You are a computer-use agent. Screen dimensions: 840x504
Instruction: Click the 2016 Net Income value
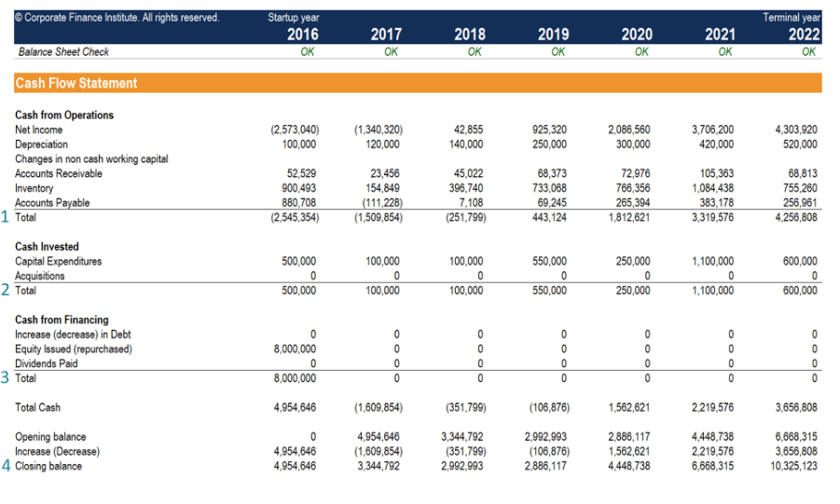pyautogui.click(x=294, y=130)
